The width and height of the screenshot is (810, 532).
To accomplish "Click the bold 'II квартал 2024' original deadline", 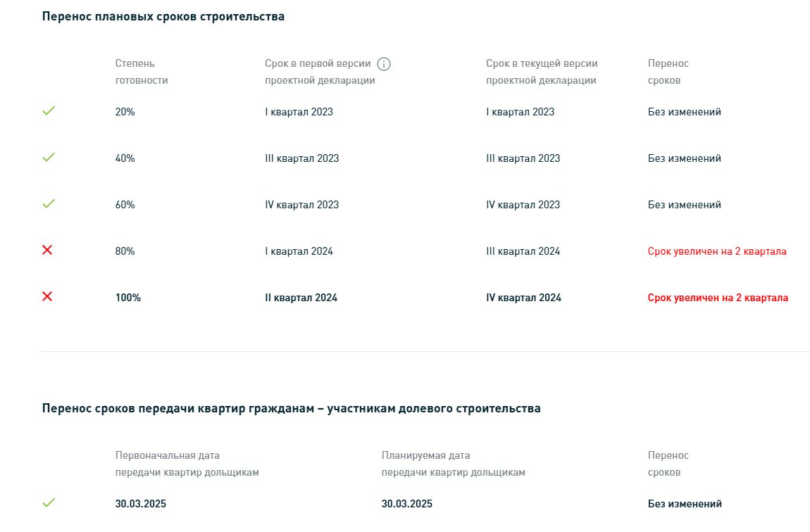I will click(301, 298).
